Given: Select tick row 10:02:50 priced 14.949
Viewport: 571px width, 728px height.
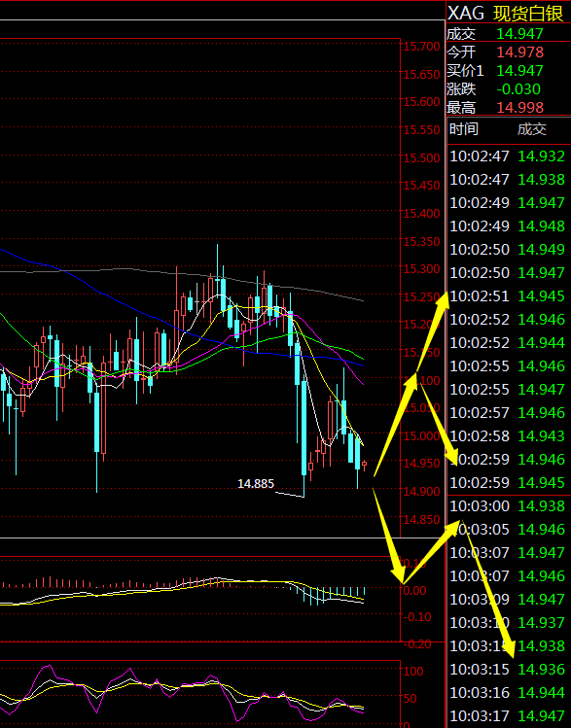Looking at the screenshot, I should coord(508,250).
